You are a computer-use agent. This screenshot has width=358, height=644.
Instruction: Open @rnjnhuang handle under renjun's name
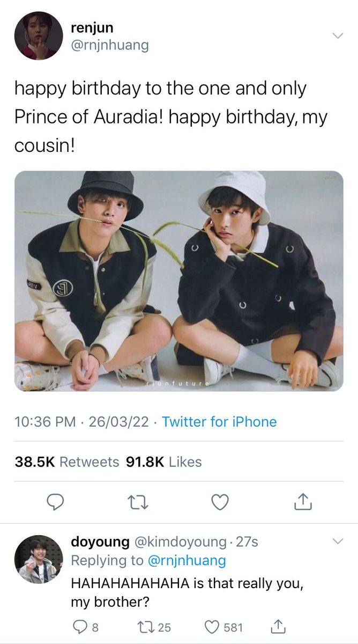(109, 46)
